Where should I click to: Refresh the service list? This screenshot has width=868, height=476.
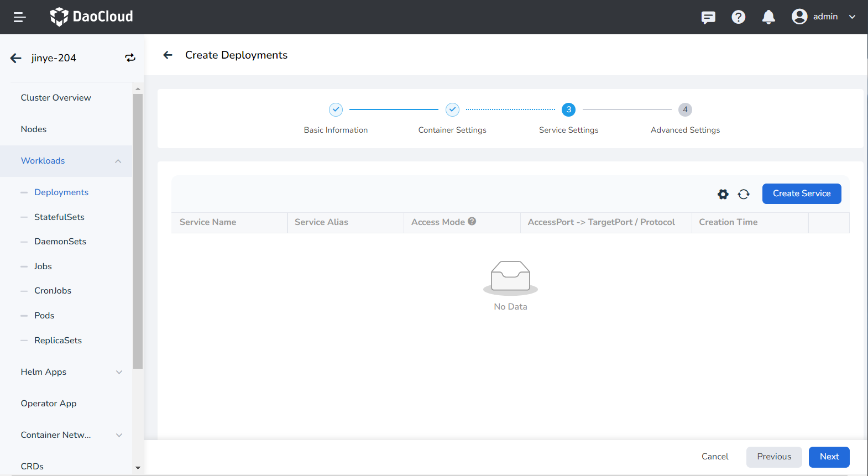coord(744,194)
